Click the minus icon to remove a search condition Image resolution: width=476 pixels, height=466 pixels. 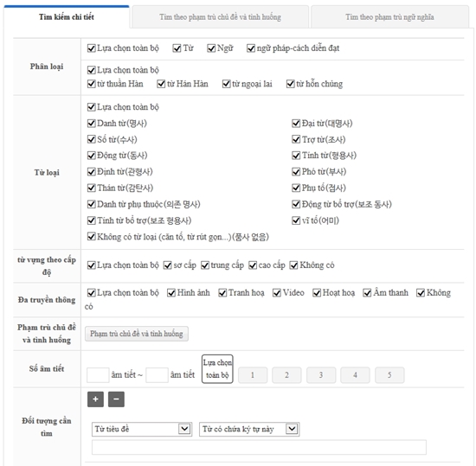116,399
